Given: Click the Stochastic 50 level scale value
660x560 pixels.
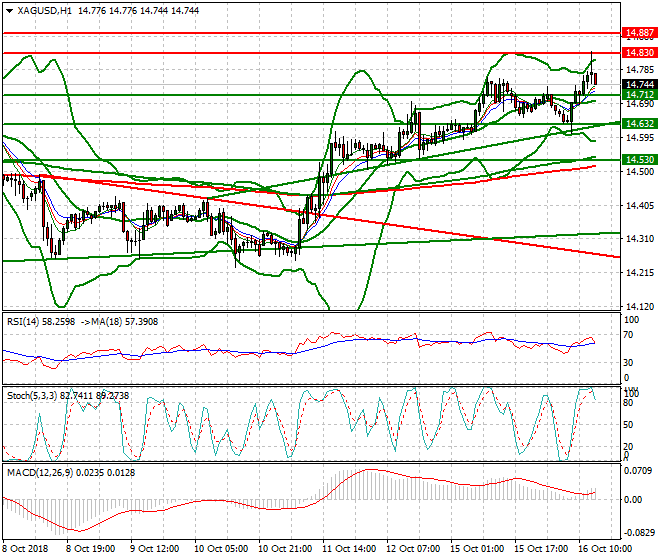Looking at the screenshot, I should pyautogui.click(x=628, y=424).
